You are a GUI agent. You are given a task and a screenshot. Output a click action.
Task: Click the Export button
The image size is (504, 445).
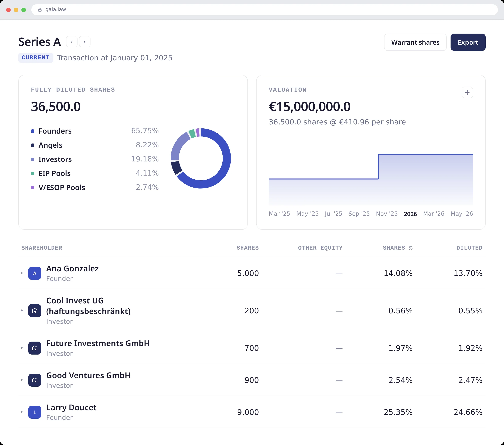pos(468,42)
